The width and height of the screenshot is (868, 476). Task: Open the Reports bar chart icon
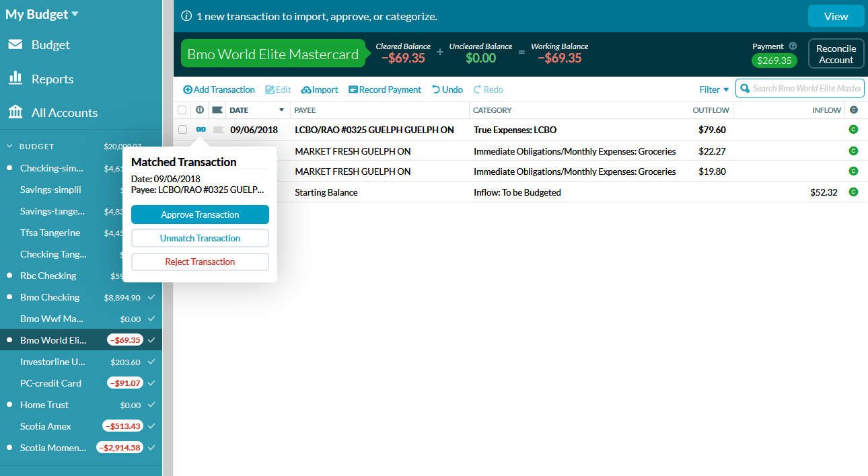[15, 78]
